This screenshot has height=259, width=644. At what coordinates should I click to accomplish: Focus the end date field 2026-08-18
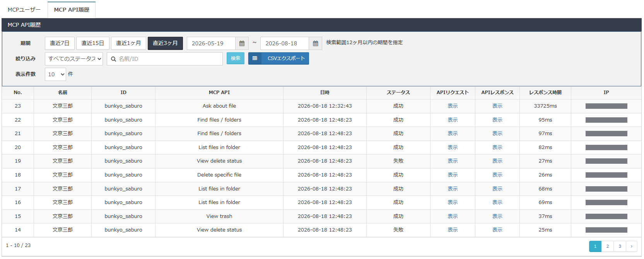pos(285,43)
